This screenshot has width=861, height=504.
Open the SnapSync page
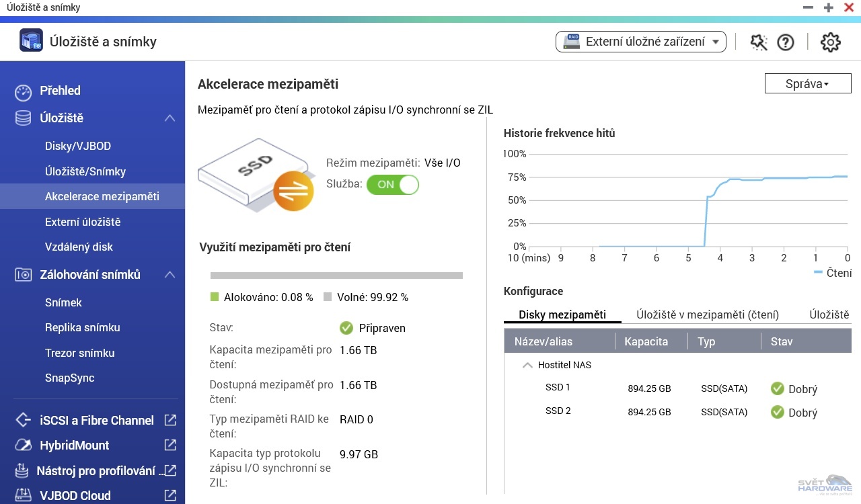(69, 378)
